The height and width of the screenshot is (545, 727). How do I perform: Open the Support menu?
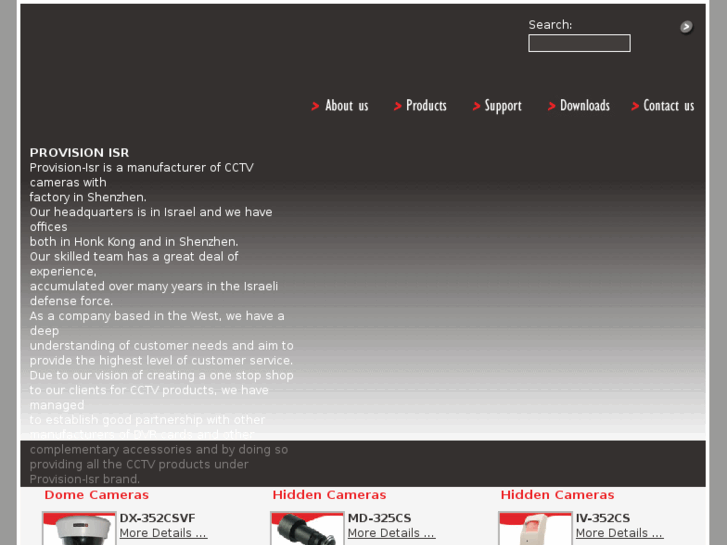(503, 106)
